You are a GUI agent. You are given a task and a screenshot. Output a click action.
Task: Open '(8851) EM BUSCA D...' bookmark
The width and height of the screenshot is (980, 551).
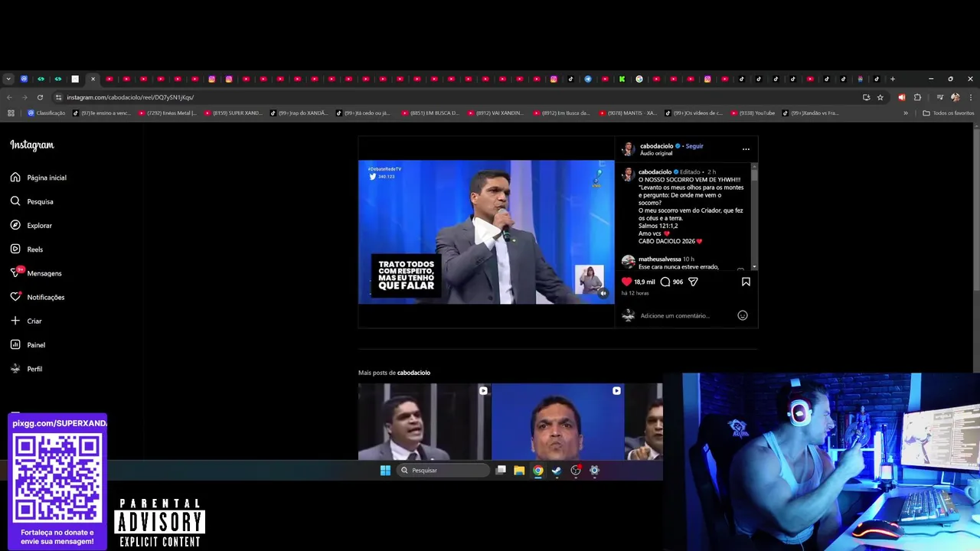[x=430, y=113]
